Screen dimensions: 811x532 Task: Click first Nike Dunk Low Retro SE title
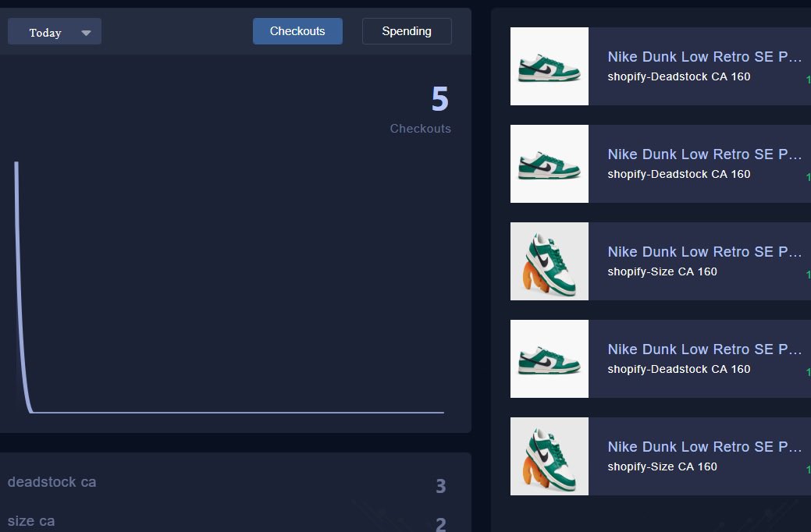click(x=704, y=56)
